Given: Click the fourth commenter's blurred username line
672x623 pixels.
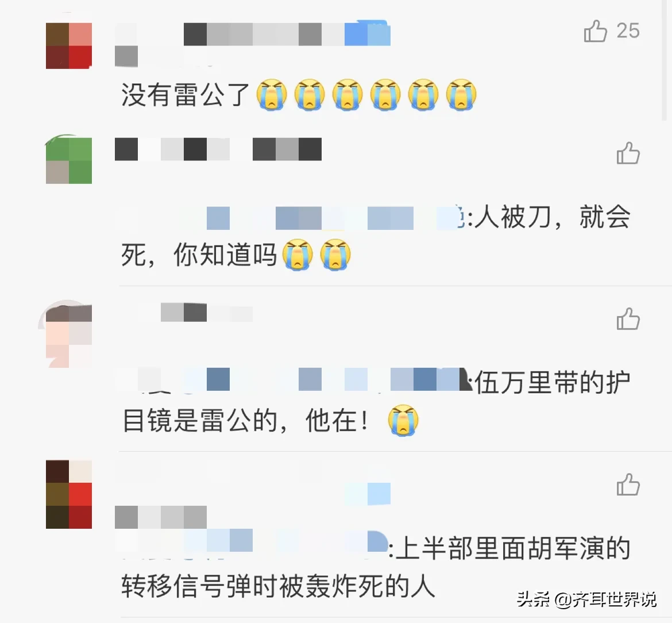Looking at the screenshot, I should pos(161,517).
